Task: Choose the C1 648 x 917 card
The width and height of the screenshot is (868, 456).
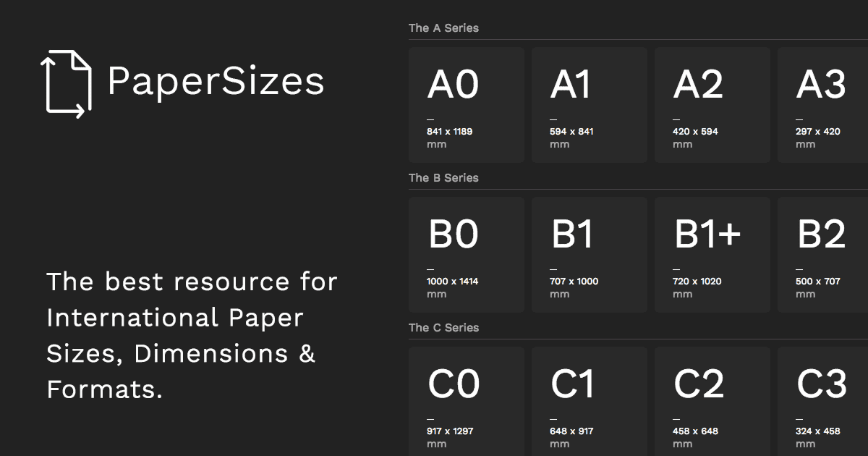Action: pyautogui.click(x=590, y=401)
